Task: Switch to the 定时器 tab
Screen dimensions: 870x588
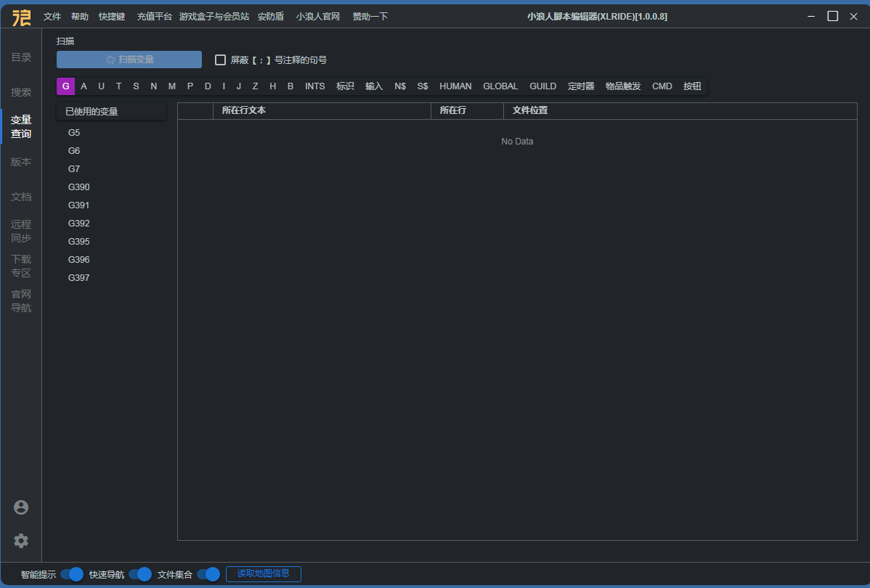Action: [581, 86]
